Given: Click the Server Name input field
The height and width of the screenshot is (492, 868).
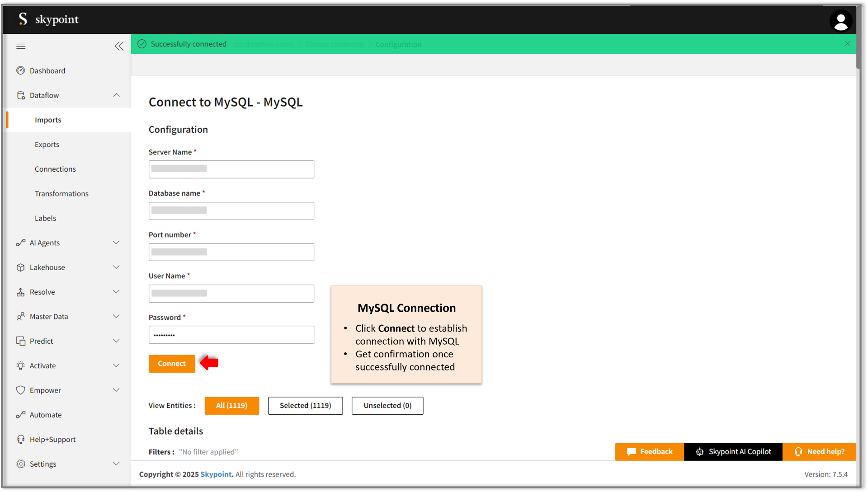Looking at the screenshot, I should 231,169.
